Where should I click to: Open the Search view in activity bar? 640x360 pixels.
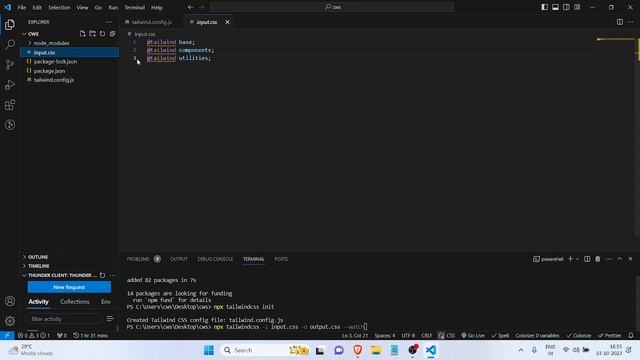[x=10, y=44]
